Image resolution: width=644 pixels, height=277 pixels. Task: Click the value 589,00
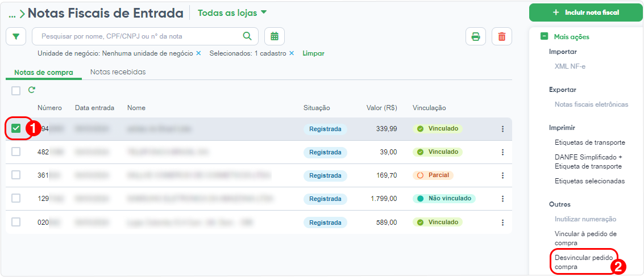coord(387,223)
